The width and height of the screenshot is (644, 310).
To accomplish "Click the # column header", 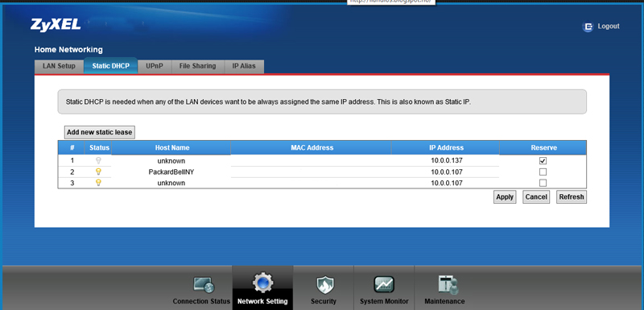I will pos(72,148).
